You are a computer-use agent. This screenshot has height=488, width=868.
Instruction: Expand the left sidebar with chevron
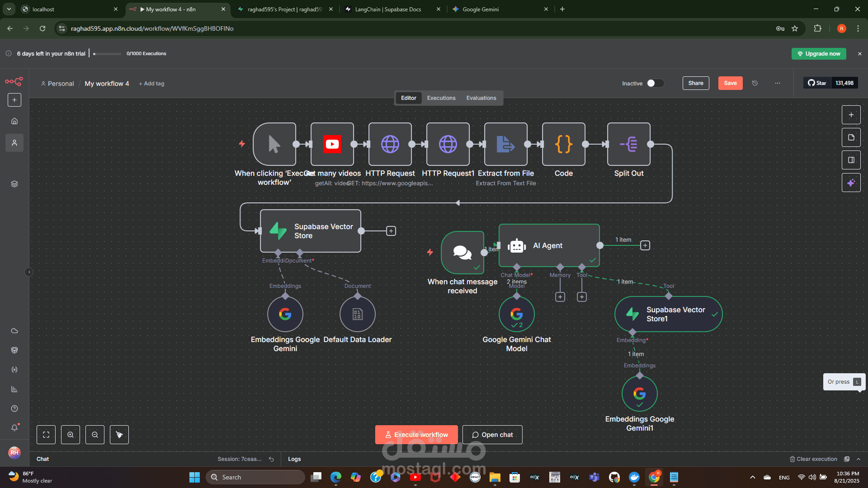29,272
